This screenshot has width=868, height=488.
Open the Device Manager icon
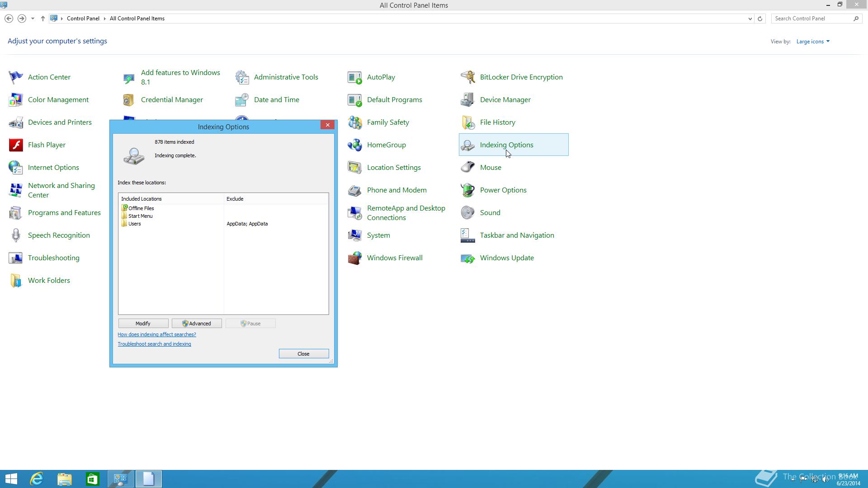point(468,100)
